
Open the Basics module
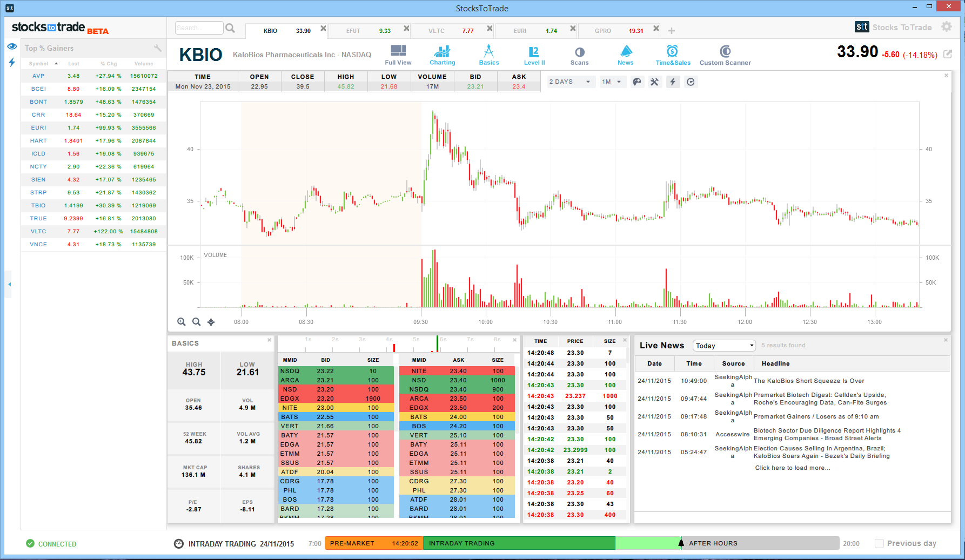tap(489, 55)
